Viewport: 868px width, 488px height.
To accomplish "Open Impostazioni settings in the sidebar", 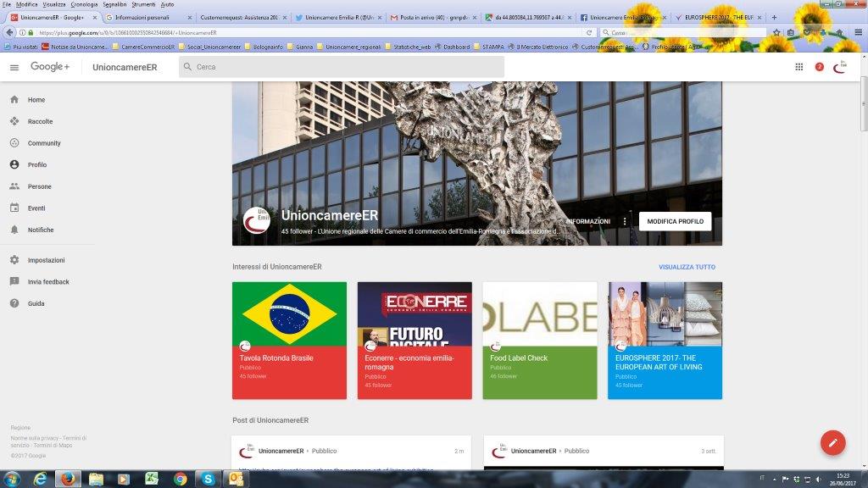I will (x=46, y=260).
